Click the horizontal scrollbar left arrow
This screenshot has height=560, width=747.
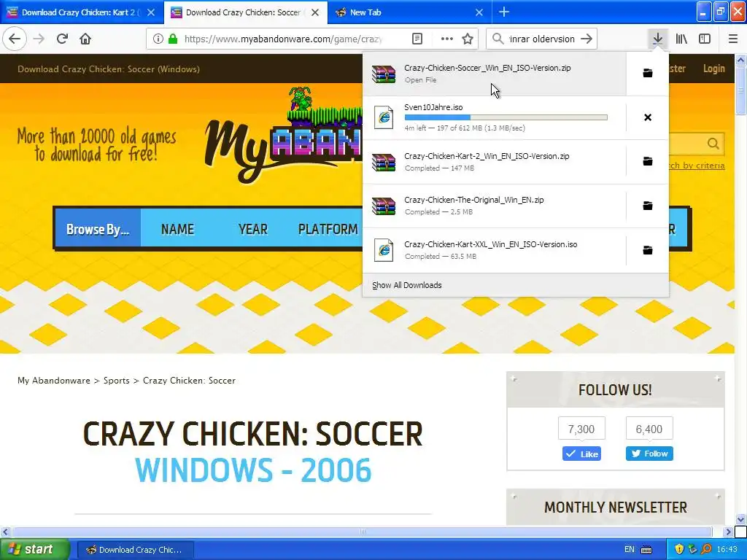(6, 532)
